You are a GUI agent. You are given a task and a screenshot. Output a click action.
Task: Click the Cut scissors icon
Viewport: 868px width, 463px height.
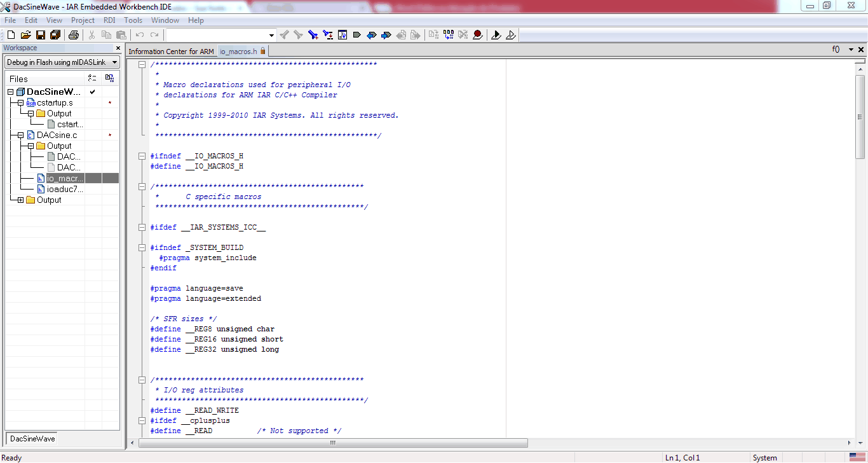(x=92, y=35)
